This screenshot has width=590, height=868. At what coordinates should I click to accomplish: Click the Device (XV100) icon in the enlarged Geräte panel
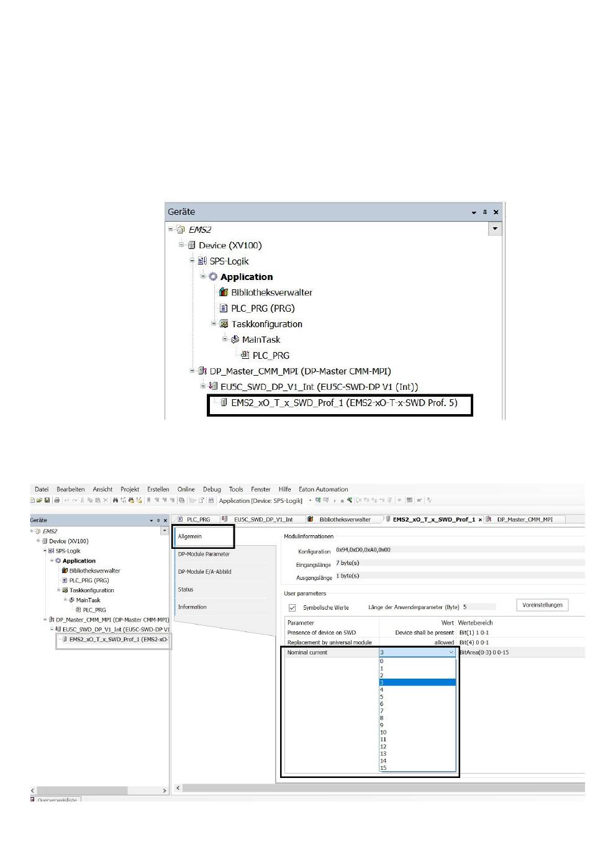tap(191, 245)
